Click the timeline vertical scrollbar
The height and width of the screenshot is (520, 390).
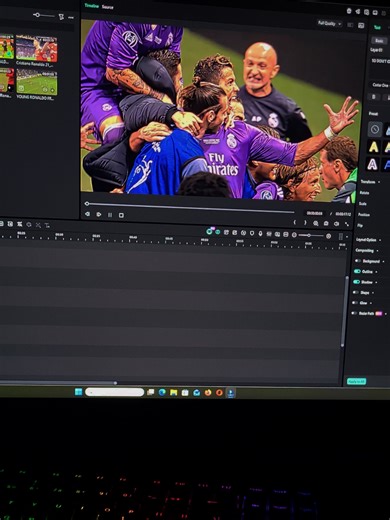coord(344,312)
